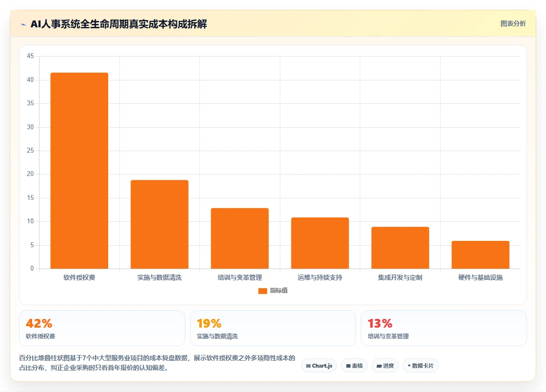
Task: Click y-axis value 45
Action: point(30,56)
